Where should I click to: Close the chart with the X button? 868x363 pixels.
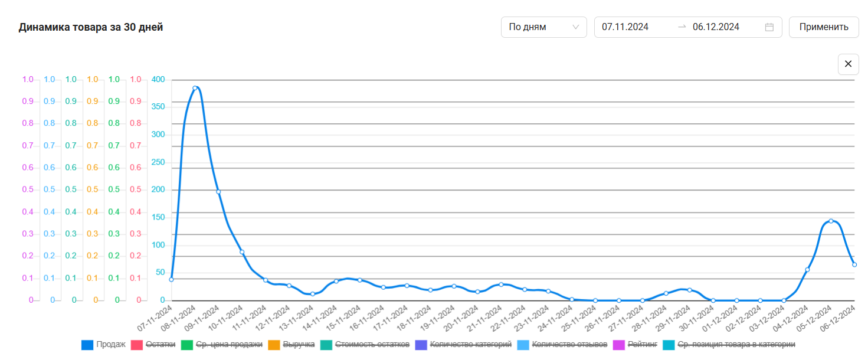[x=848, y=64]
